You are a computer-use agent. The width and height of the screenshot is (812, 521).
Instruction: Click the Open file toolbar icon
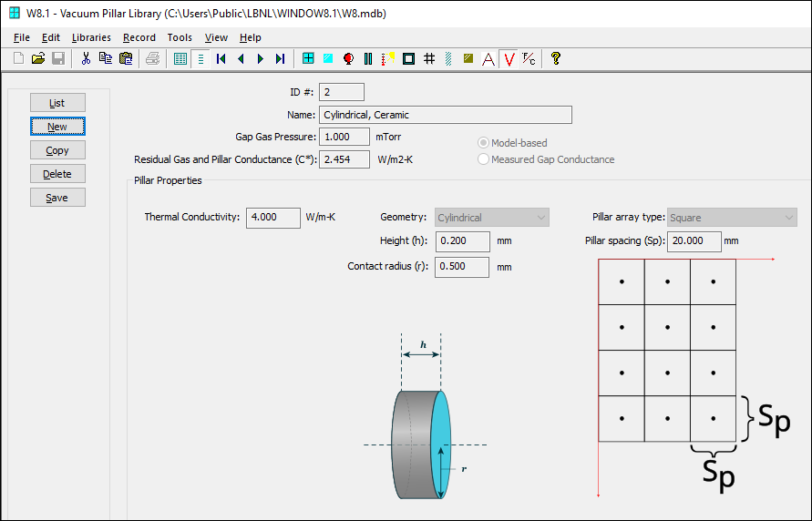click(x=38, y=59)
